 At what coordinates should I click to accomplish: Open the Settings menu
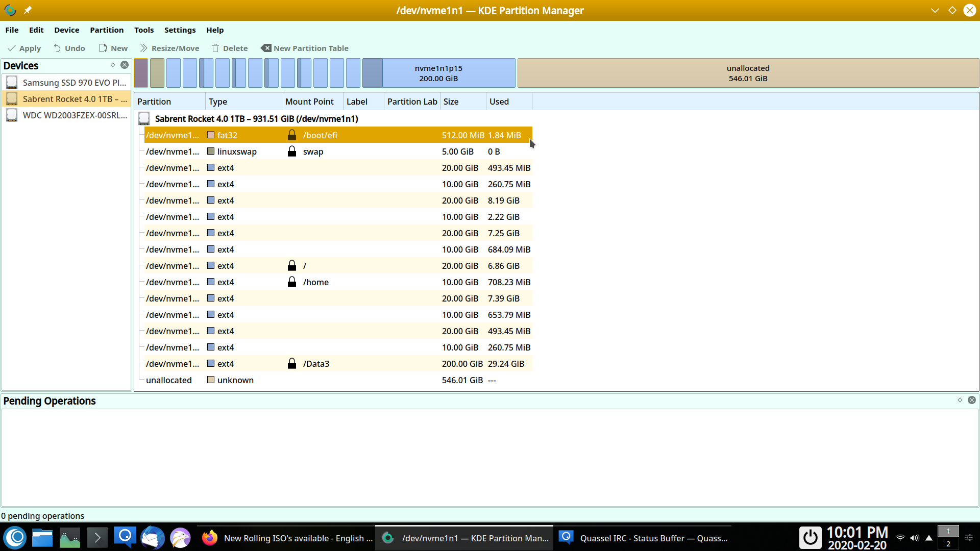180,30
